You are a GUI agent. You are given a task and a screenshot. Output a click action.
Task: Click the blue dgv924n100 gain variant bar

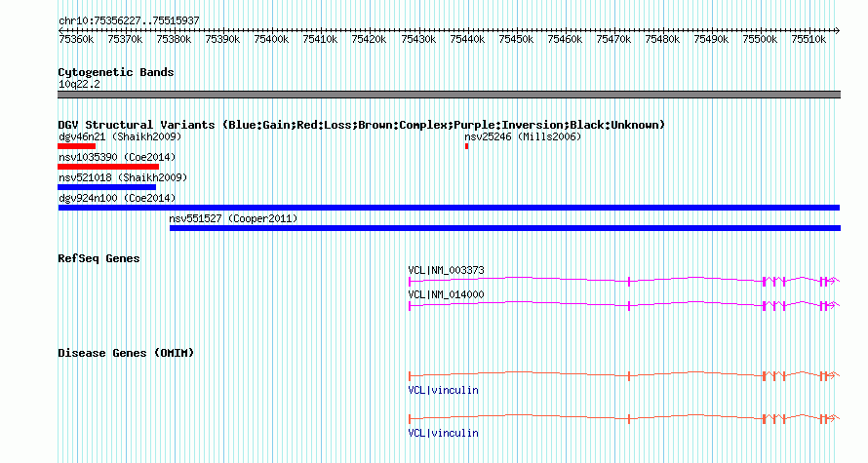pyautogui.click(x=449, y=208)
